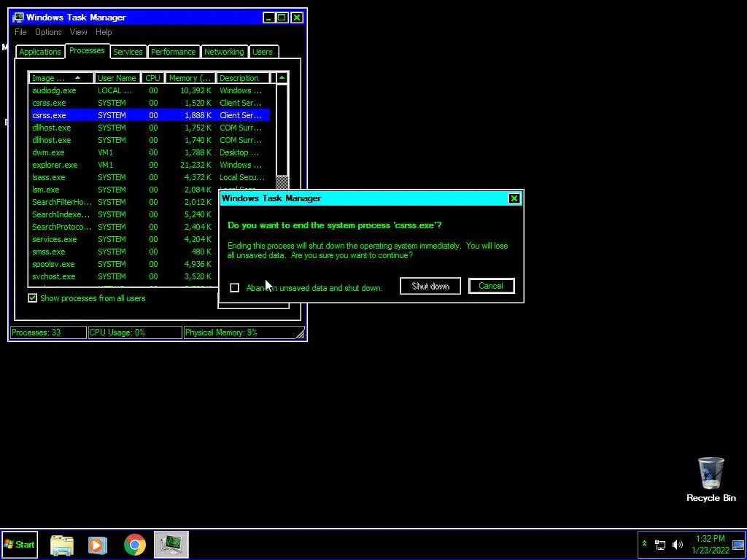Toggle 'Show processes from all users'
This screenshot has width=747, height=560.
coord(32,298)
